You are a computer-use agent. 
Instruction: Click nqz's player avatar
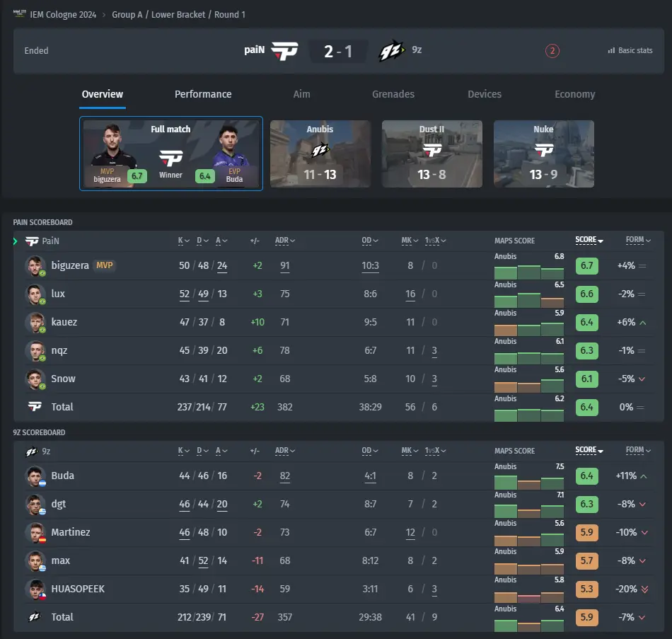pos(35,351)
